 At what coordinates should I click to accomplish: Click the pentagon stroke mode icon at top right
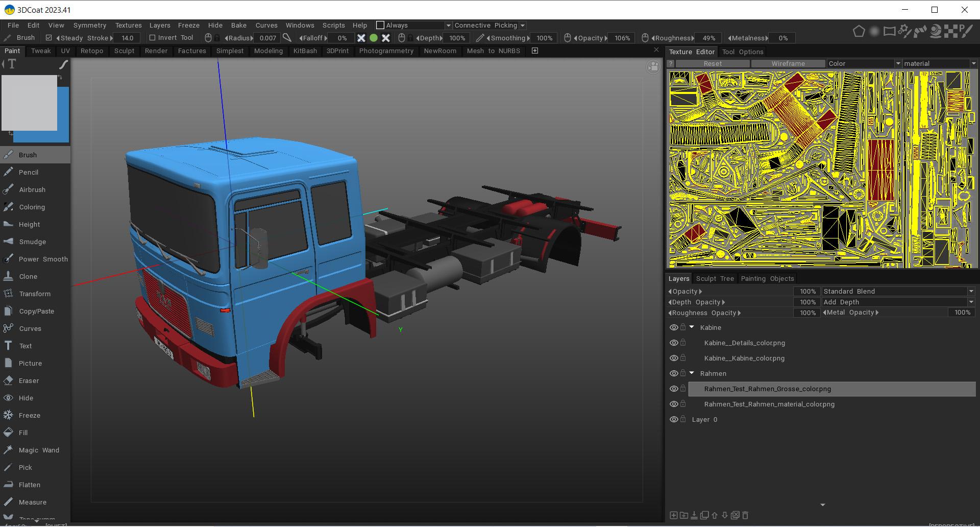pos(859,32)
